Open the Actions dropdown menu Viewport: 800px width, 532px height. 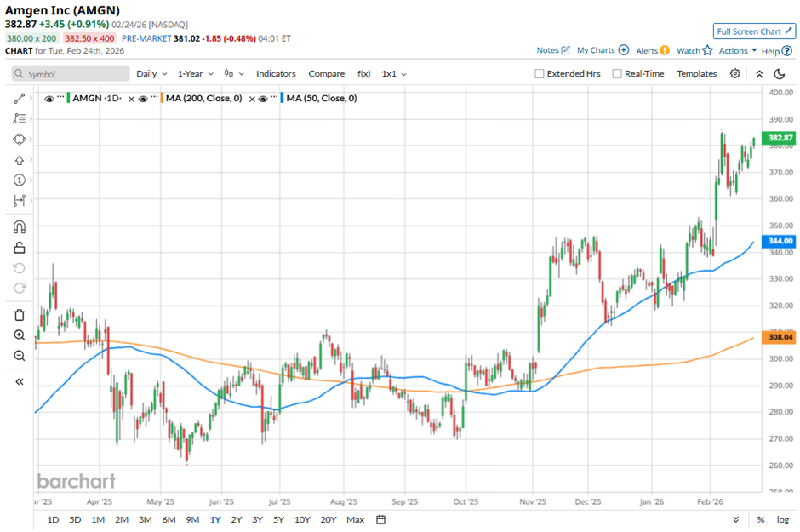pyautogui.click(x=738, y=51)
